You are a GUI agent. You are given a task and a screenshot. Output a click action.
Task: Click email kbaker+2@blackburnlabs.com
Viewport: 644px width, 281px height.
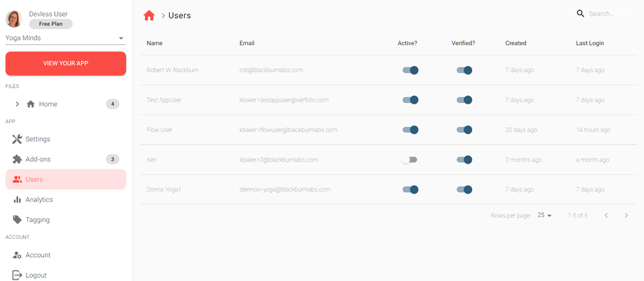pyautogui.click(x=278, y=160)
